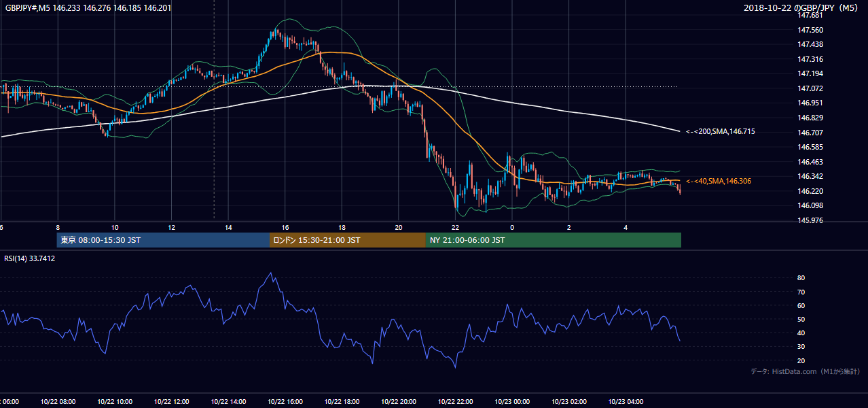
Task: Select the 200 SMA label reading 146.715
Action: (720, 131)
